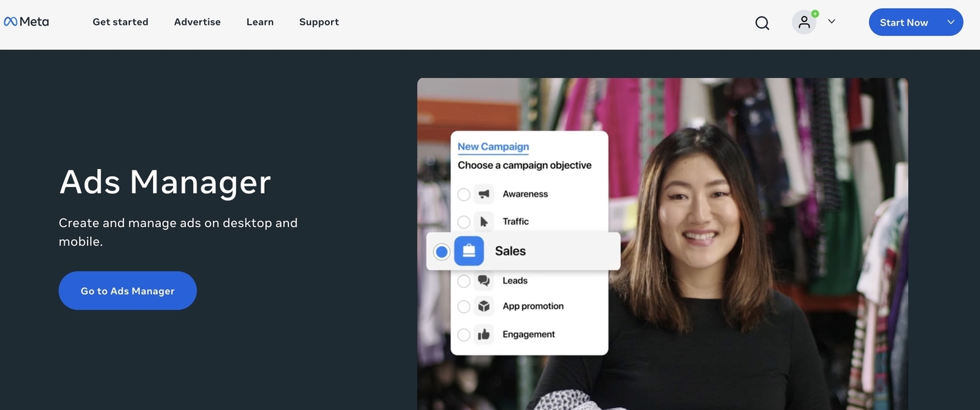Expand the account menu chevron
Screen dimensions: 980x410
tap(832, 21)
